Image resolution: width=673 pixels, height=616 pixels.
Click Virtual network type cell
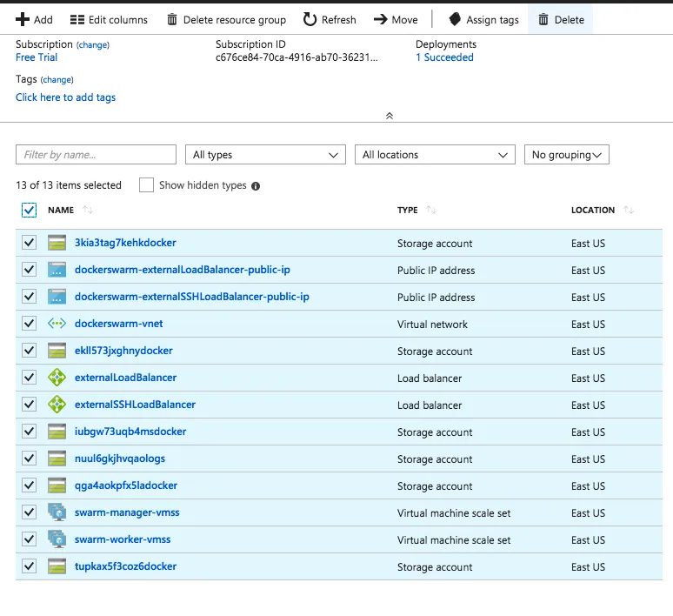point(432,325)
